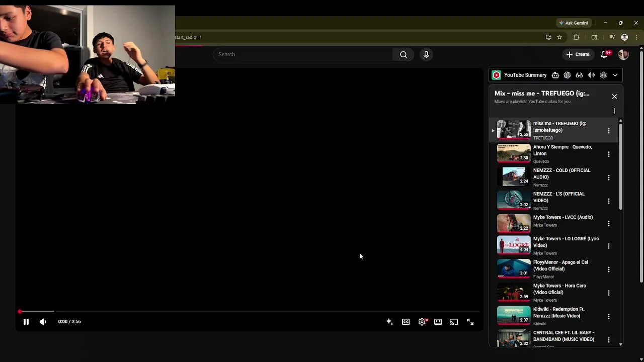Click the robot icon in YouTube Summary
Image resolution: width=644 pixels, height=362 pixels.
[x=555, y=75]
